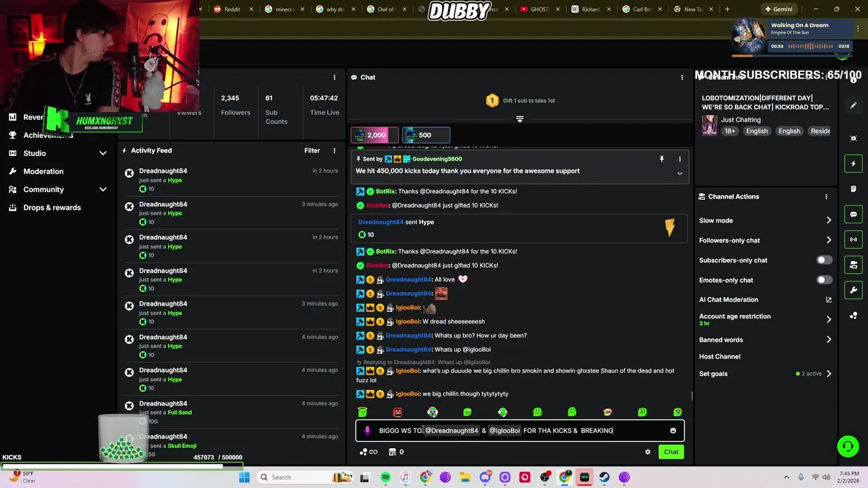Open chat settings gear icon
The width and height of the screenshot is (868, 488).
point(648,452)
